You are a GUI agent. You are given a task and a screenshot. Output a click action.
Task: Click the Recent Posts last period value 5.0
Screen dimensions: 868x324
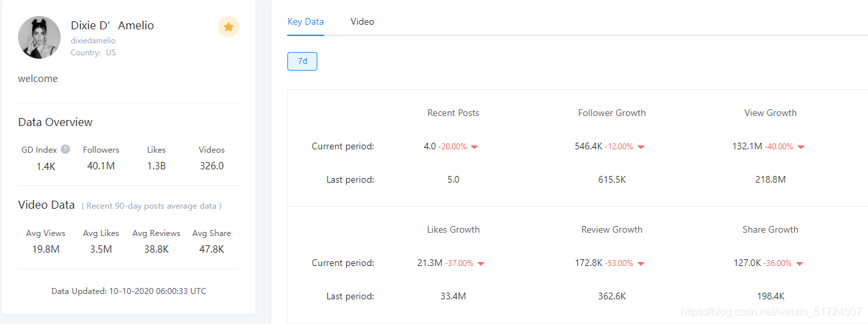tap(453, 179)
